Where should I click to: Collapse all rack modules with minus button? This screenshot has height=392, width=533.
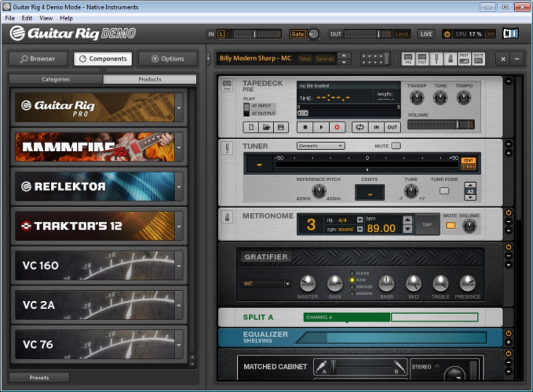coord(517,59)
